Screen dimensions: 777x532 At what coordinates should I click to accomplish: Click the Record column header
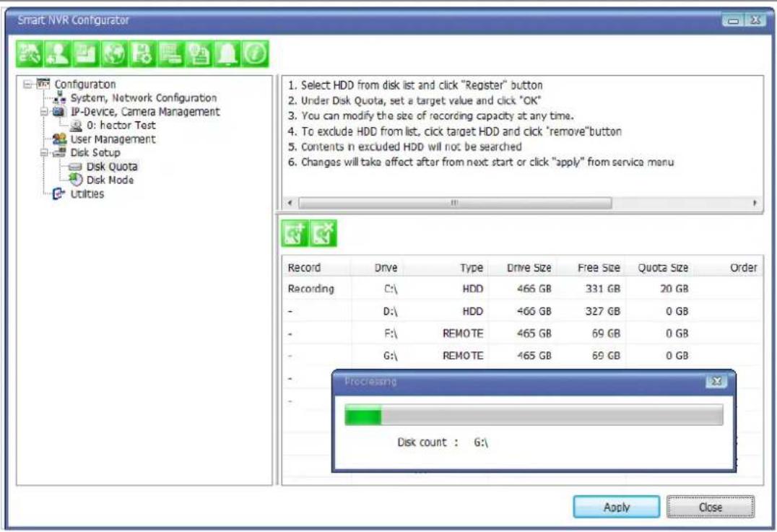click(x=316, y=268)
